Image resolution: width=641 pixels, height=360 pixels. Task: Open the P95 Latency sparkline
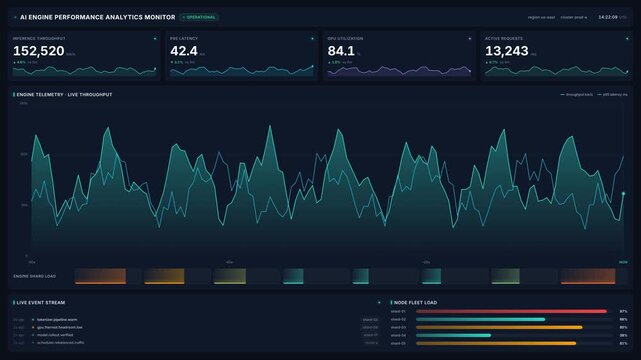tap(242, 71)
